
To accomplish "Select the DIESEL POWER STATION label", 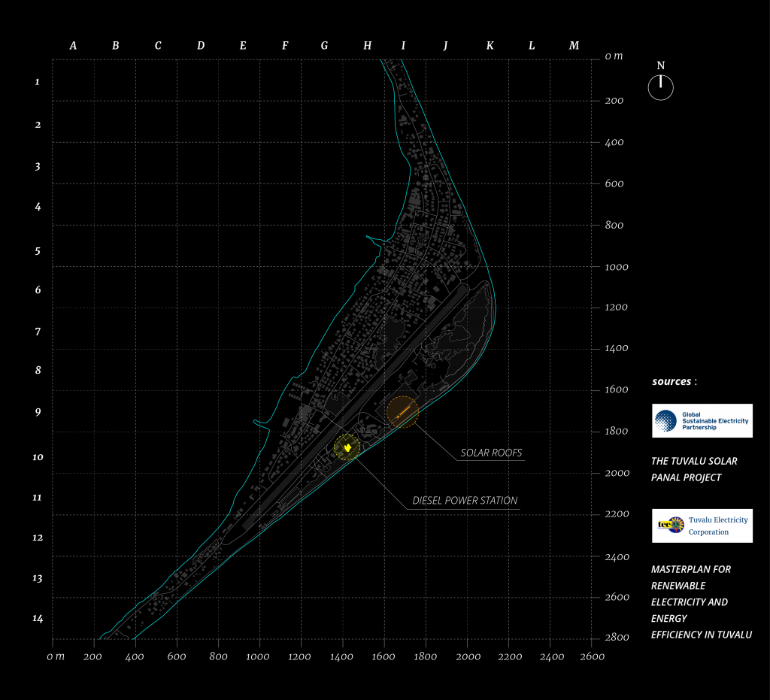I will 464,500.
